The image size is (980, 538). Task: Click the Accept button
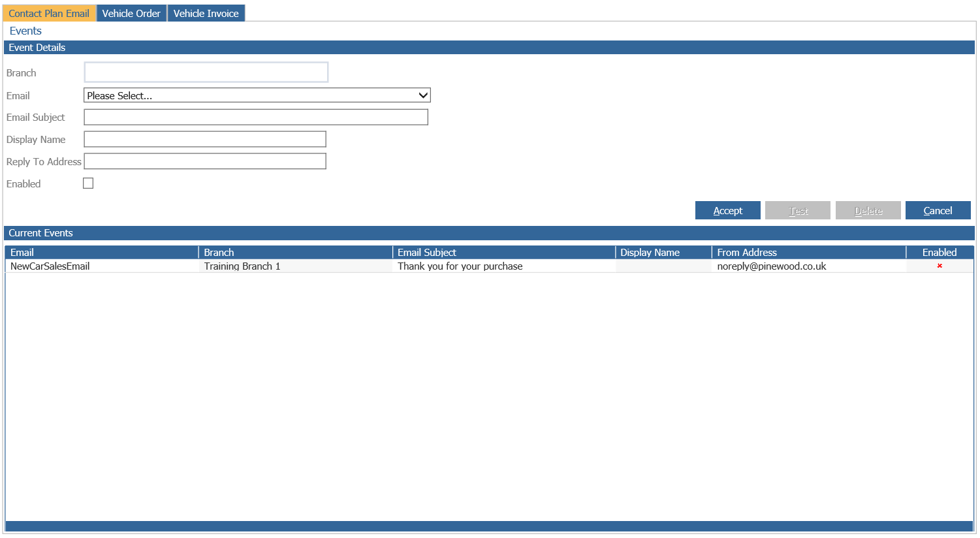click(728, 210)
